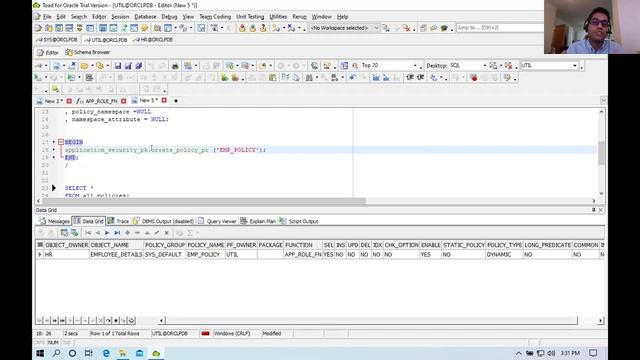
Task: Switch to the Schema Browser tab
Action: coord(87,52)
